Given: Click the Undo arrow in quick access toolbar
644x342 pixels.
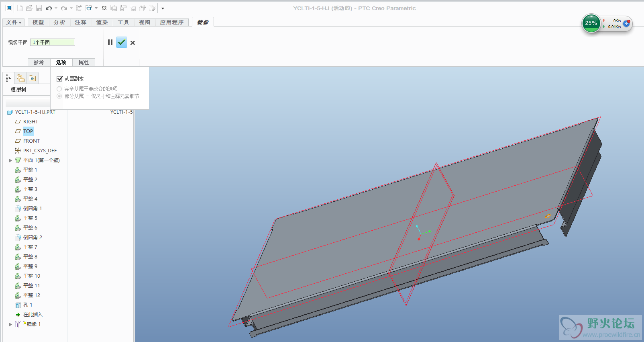Looking at the screenshot, I should (49, 8).
